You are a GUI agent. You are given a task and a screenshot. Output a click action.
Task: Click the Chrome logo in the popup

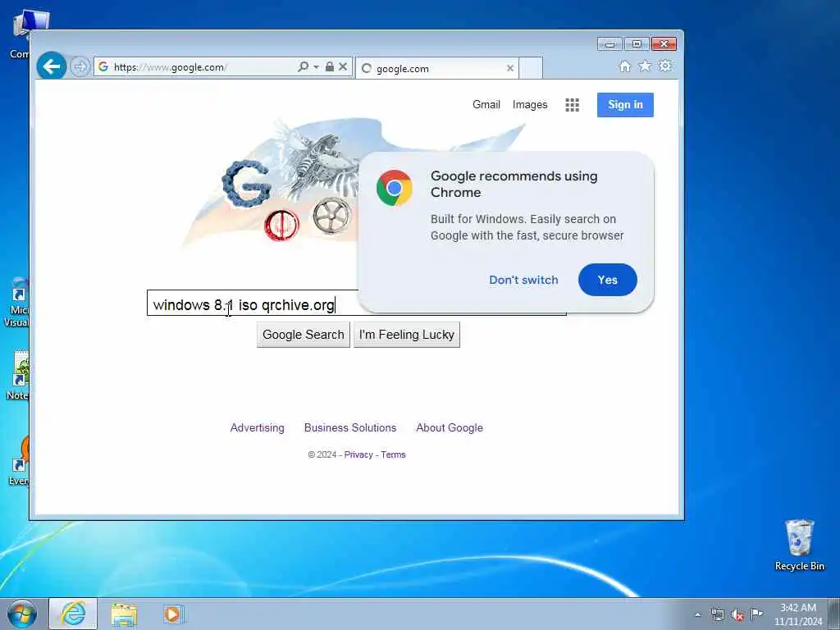pos(395,188)
